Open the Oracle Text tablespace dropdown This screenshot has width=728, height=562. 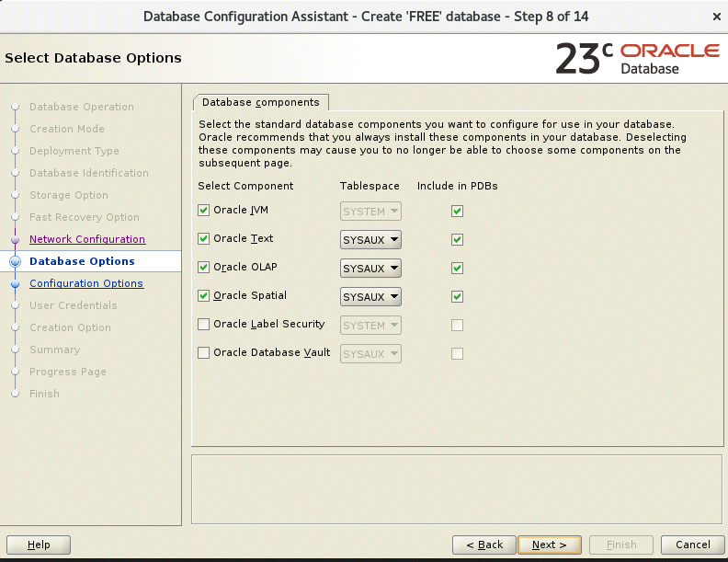coord(370,240)
